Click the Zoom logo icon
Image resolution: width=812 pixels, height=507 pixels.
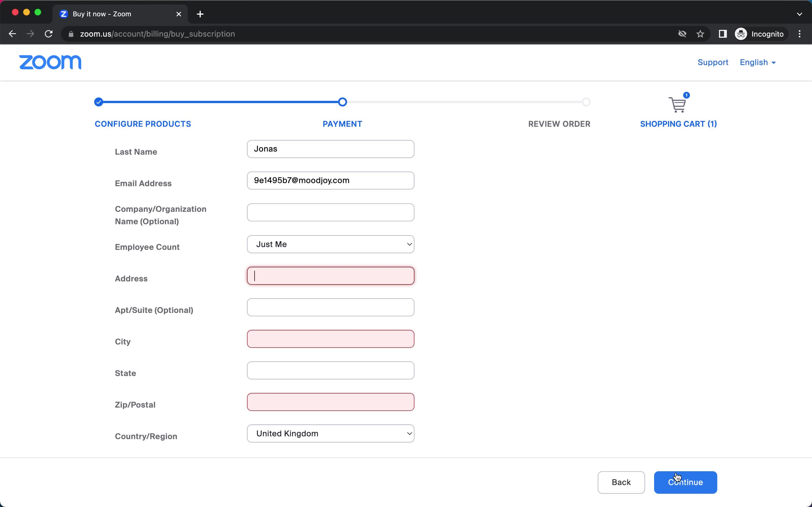tap(50, 63)
